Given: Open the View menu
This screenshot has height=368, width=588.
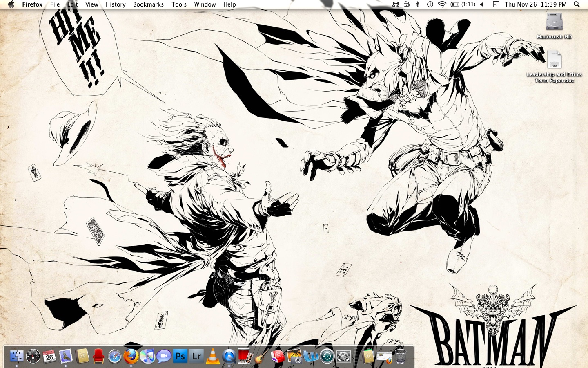Looking at the screenshot, I should 91,4.
